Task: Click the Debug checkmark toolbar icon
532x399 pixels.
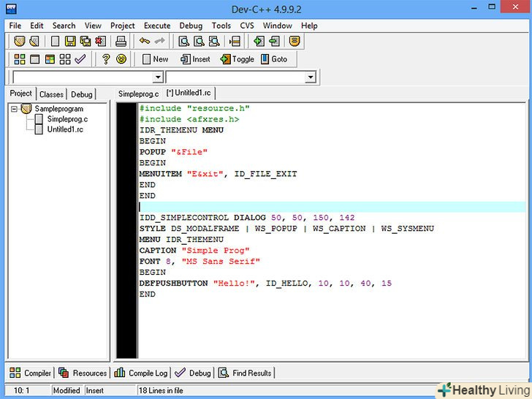Action: [80, 59]
